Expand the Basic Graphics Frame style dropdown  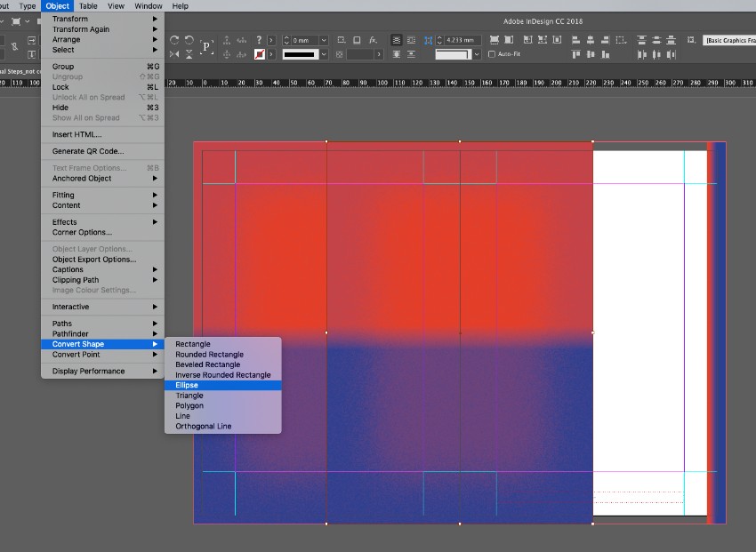coord(729,40)
